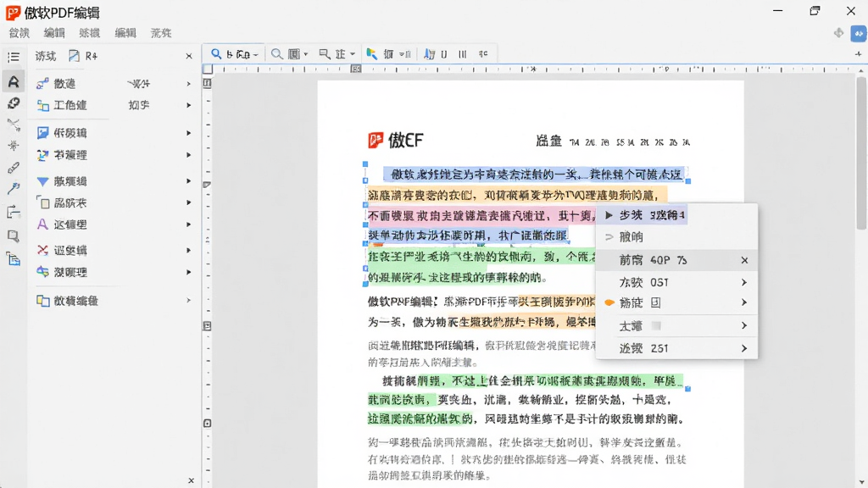This screenshot has width=868, height=488.
Task: Click the orange marker in context menu
Action: tap(609, 302)
